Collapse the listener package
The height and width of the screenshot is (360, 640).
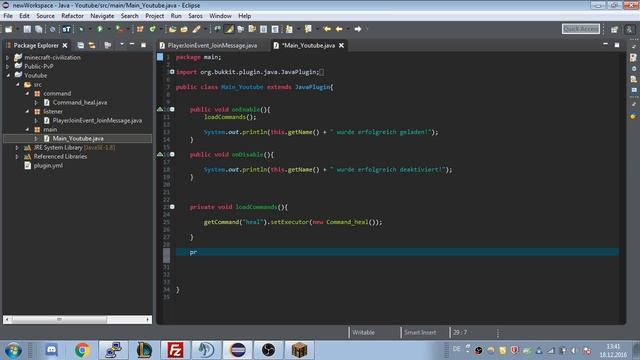point(27,111)
